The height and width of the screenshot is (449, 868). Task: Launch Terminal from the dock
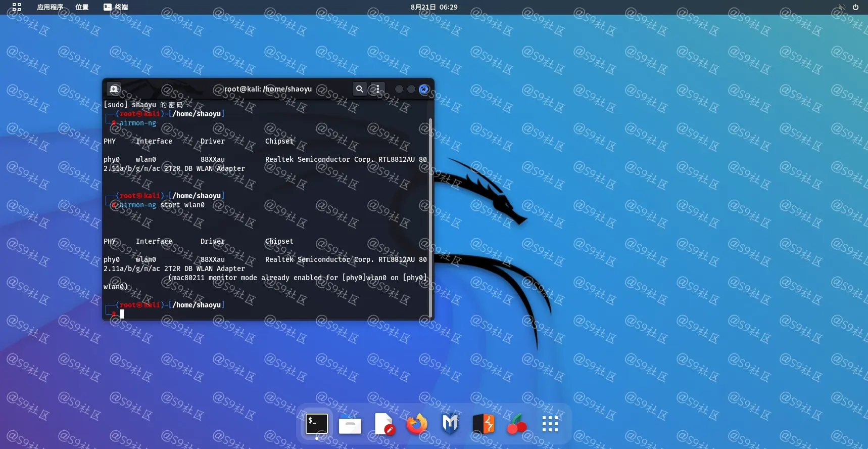tap(317, 424)
